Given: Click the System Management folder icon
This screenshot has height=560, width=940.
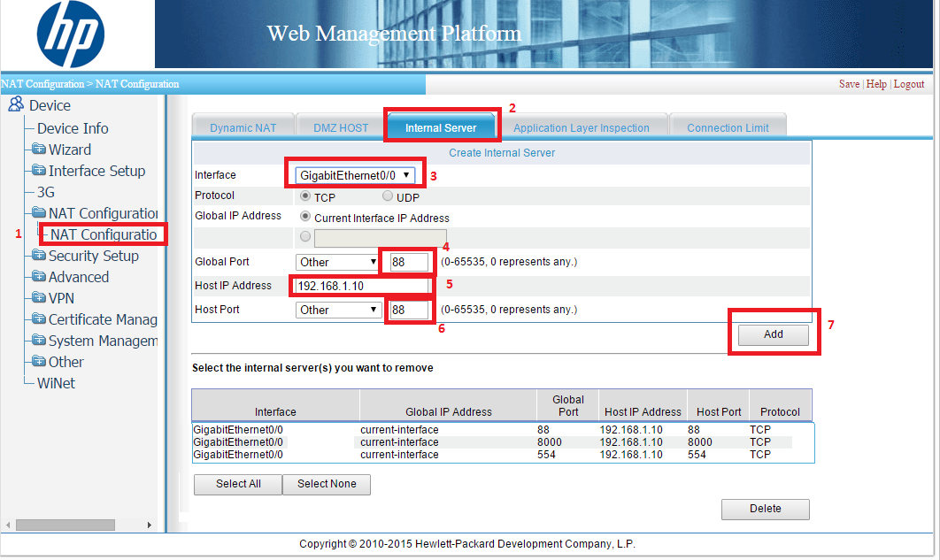Looking at the screenshot, I should pyautogui.click(x=39, y=341).
